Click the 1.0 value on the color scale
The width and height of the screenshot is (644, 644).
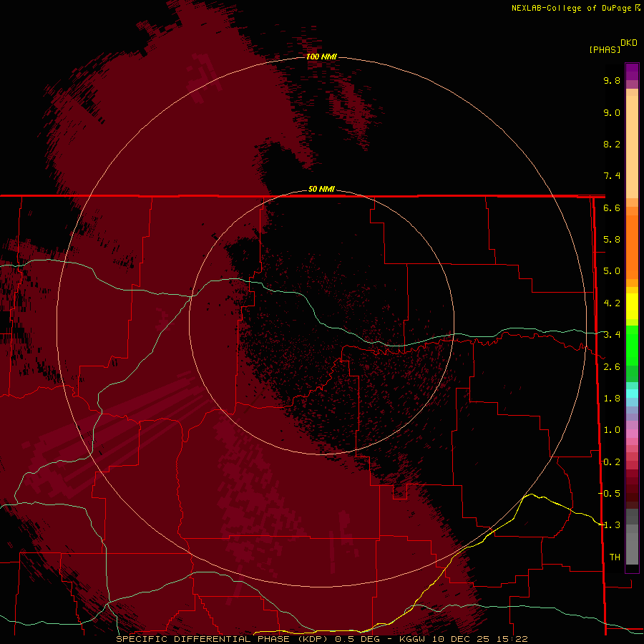[x=612, y=430]
